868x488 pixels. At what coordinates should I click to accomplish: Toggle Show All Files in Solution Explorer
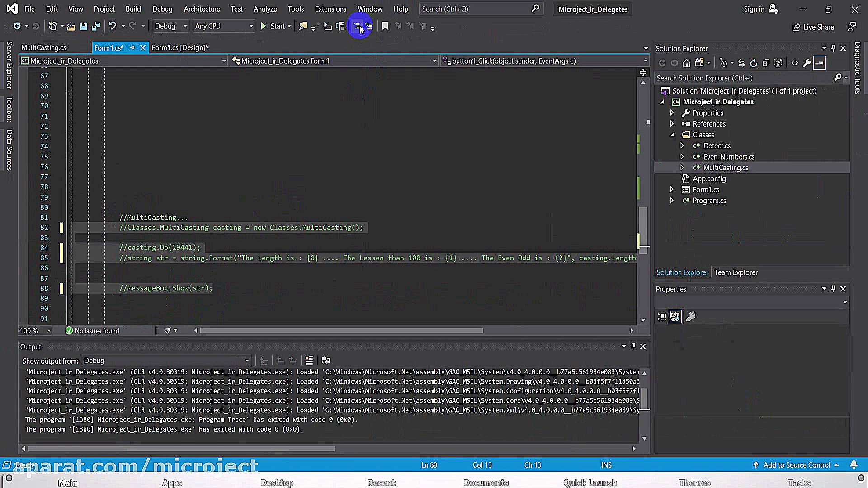pos(778,63)
